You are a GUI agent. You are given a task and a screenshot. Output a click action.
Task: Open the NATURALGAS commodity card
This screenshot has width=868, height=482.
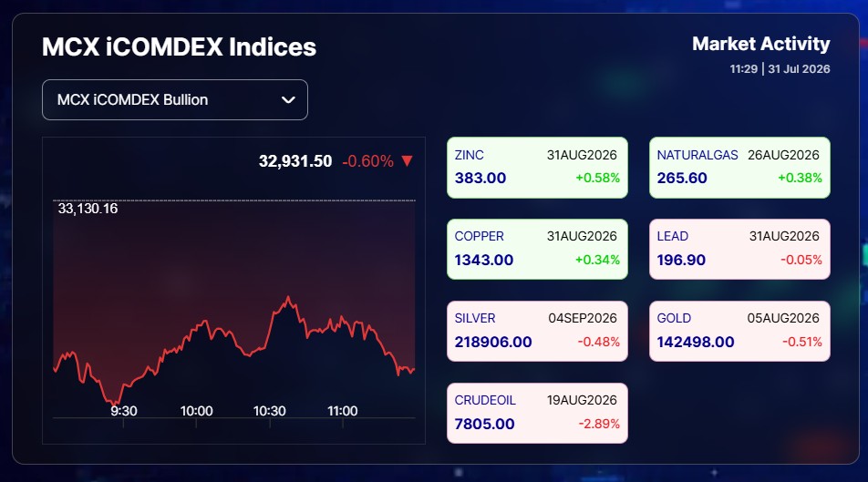pyautogui.click(x=739, y=168)
